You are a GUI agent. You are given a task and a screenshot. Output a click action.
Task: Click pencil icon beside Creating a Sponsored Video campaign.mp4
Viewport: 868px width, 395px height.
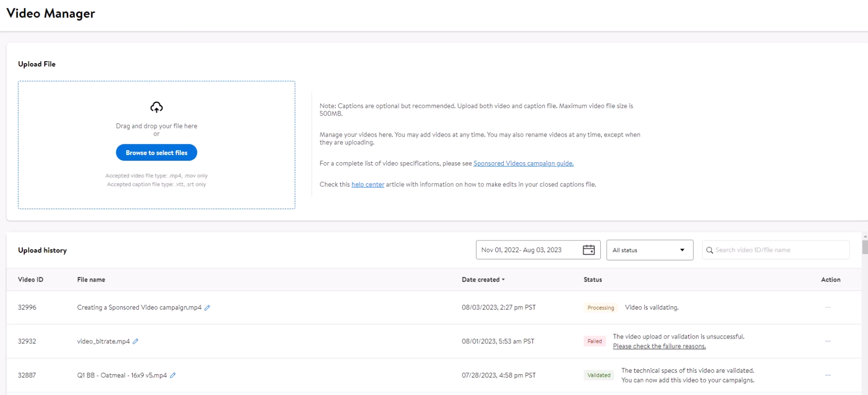point(207,308)
